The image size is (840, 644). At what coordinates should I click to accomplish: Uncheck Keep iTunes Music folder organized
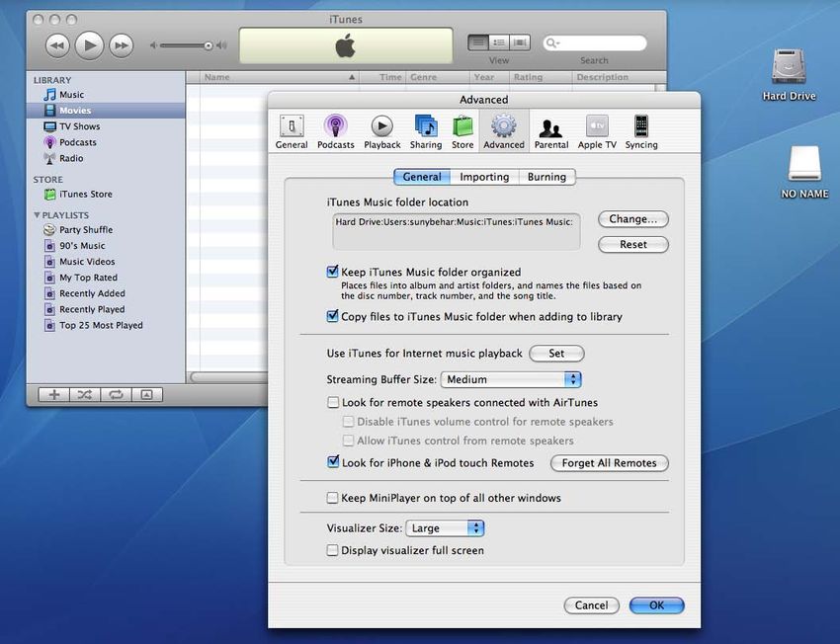pos(333,272)
